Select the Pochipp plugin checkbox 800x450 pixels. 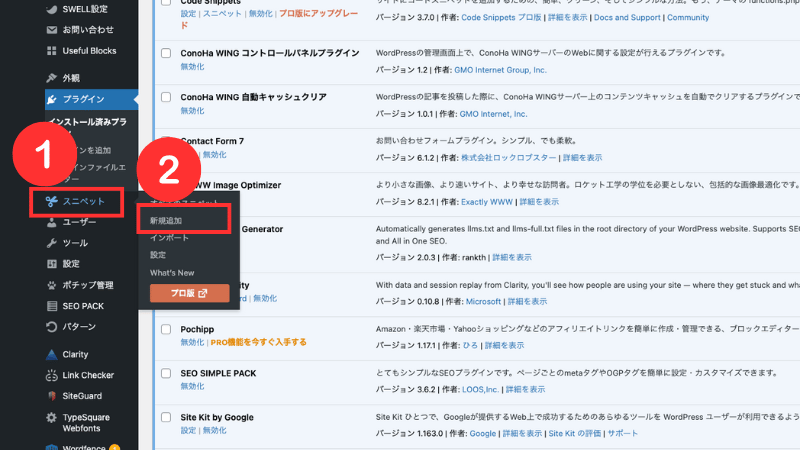166,330
